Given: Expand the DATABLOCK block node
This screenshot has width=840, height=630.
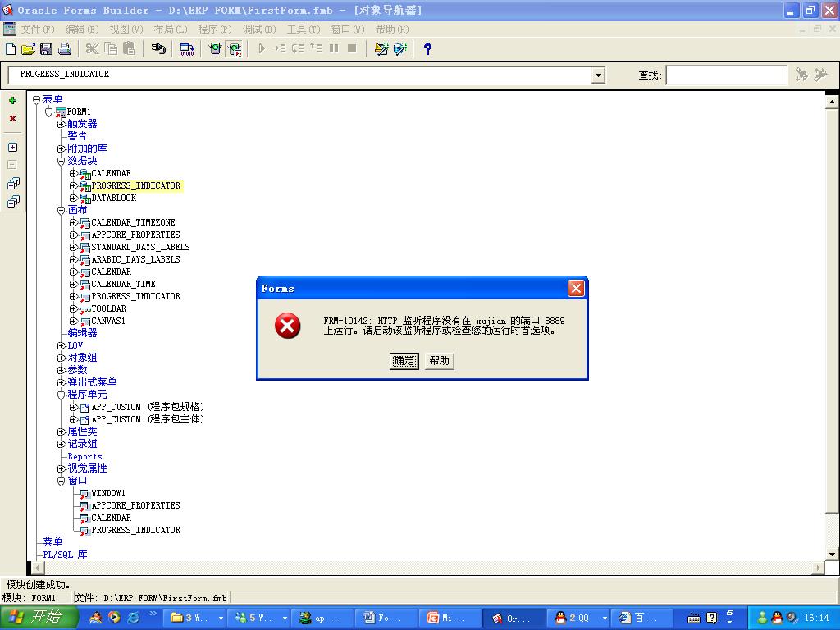Looking at the screenshot, I should pos(73,198).
